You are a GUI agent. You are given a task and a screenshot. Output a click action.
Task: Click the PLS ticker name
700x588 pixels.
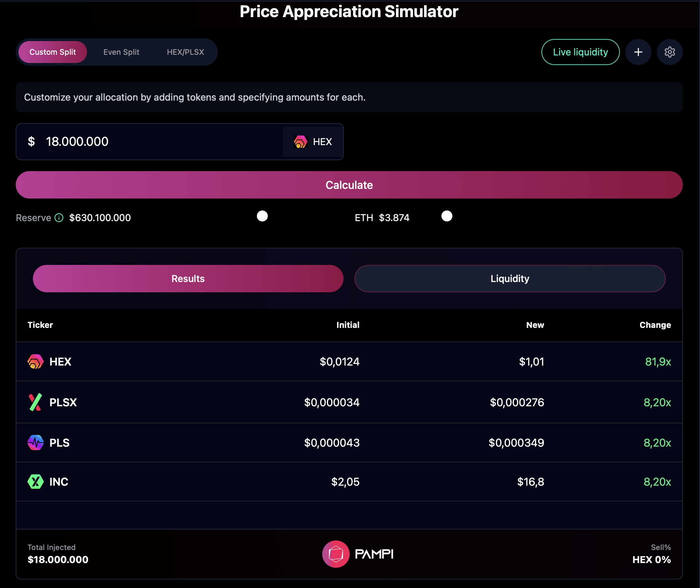(x=59, y=443)
